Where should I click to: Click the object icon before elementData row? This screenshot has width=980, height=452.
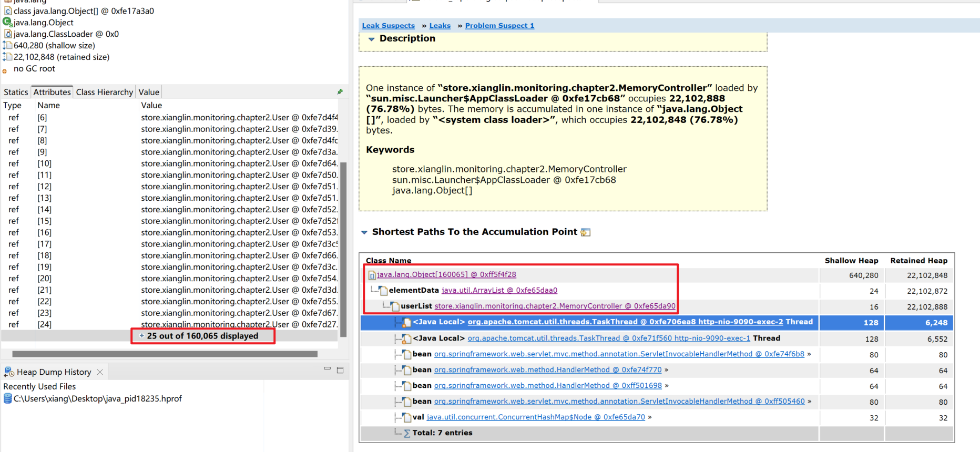point(383,291)
